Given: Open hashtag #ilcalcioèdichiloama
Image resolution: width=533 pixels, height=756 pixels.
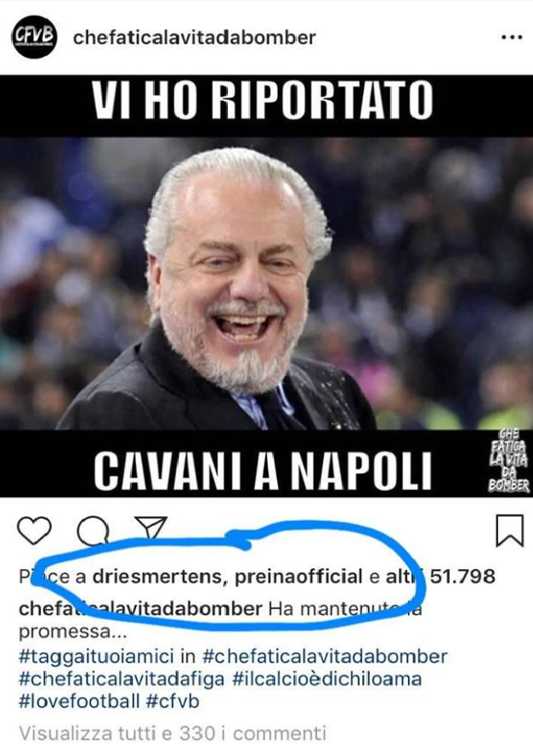Looking at the screenshot, I should [x=327, y=679].
